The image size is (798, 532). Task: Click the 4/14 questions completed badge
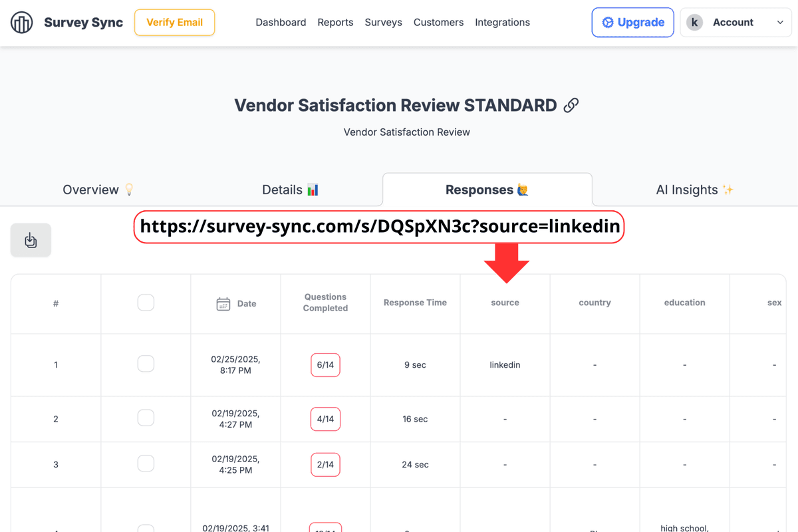click(325, 419)
